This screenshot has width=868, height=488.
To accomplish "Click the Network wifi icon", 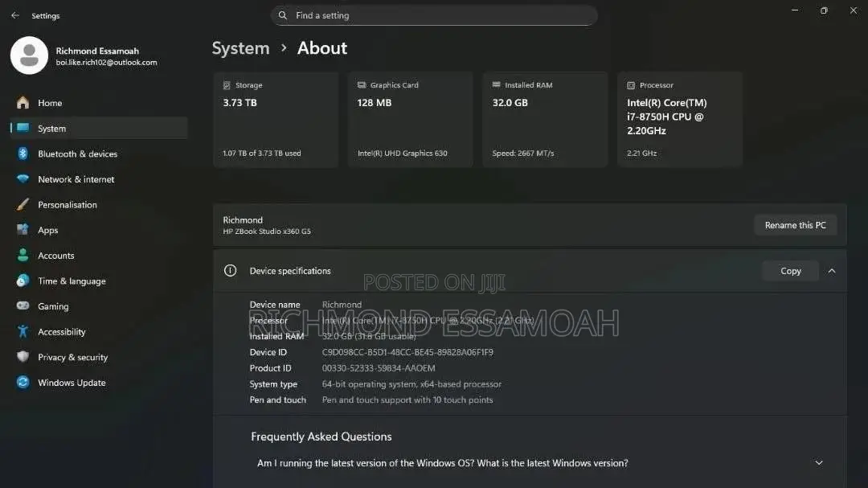I will point(23,179).
